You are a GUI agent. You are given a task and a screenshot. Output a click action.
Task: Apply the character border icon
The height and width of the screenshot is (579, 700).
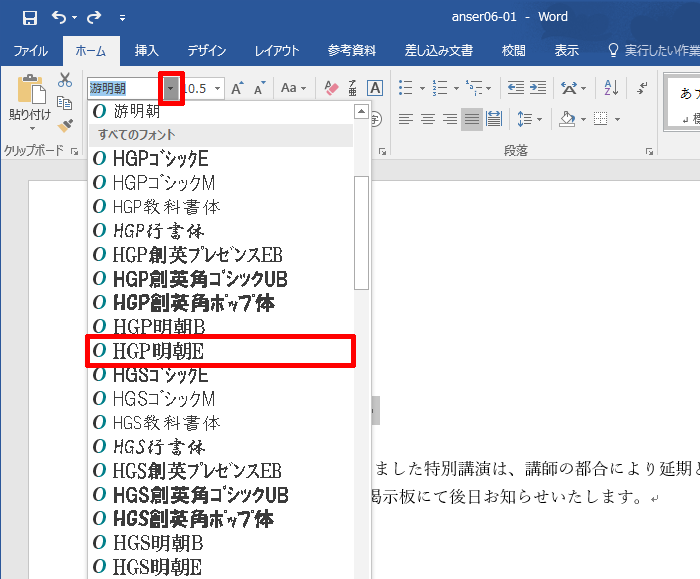coord(375,88)
